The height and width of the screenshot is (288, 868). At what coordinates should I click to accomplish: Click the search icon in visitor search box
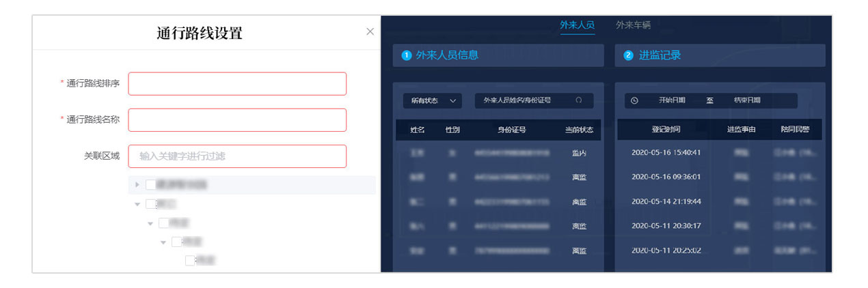point(579,100)
